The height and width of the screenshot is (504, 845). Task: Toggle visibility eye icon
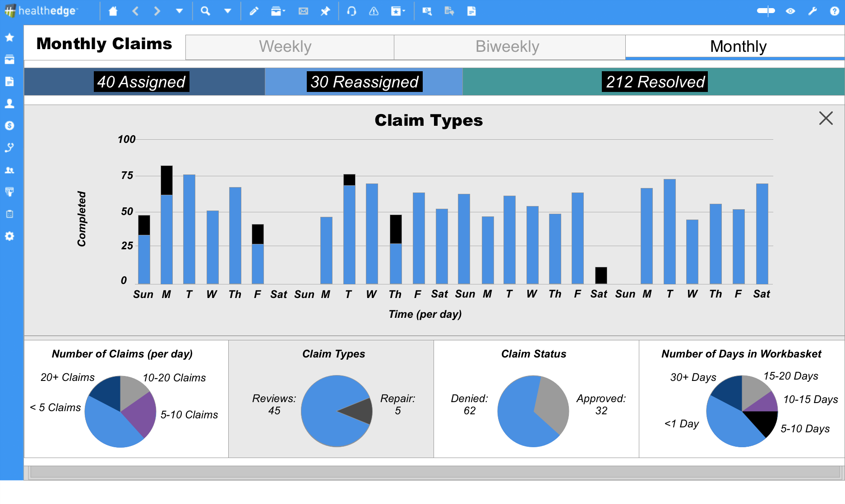click(790, 11)
